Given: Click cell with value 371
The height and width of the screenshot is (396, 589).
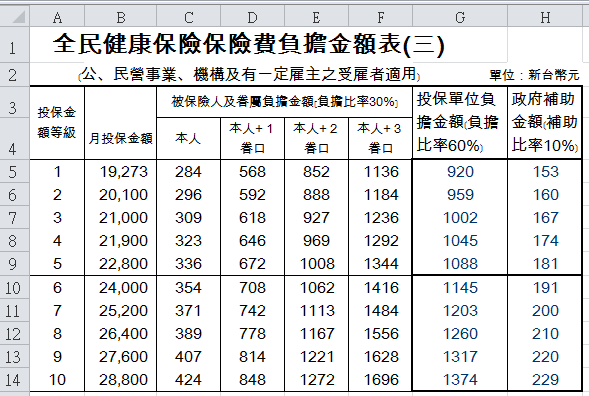Looking at the screenshot, I should [189, 310].
